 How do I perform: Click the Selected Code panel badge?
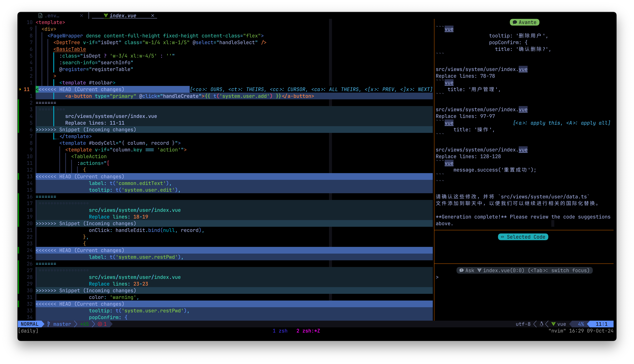click(523, 237)
